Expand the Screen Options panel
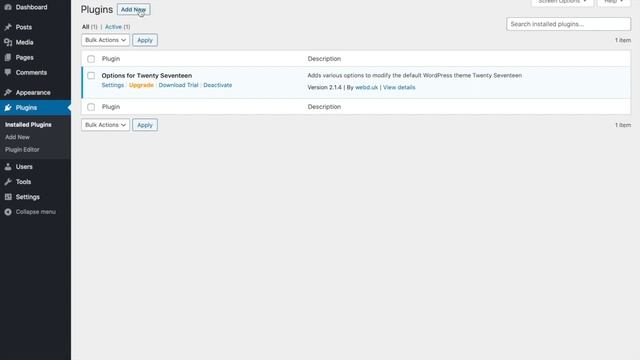Viewport: 640px width, 360px height. pyautogui.click(x=562, y=2)
